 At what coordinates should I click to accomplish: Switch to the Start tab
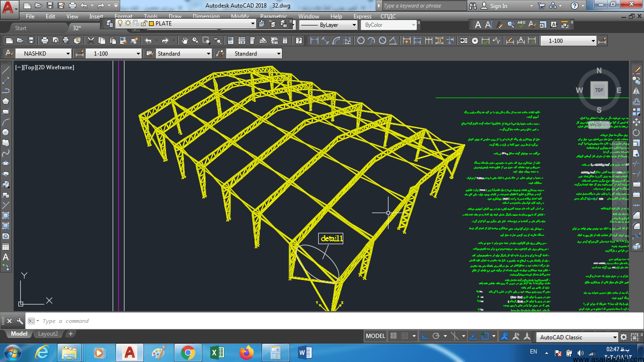[21, 28]
